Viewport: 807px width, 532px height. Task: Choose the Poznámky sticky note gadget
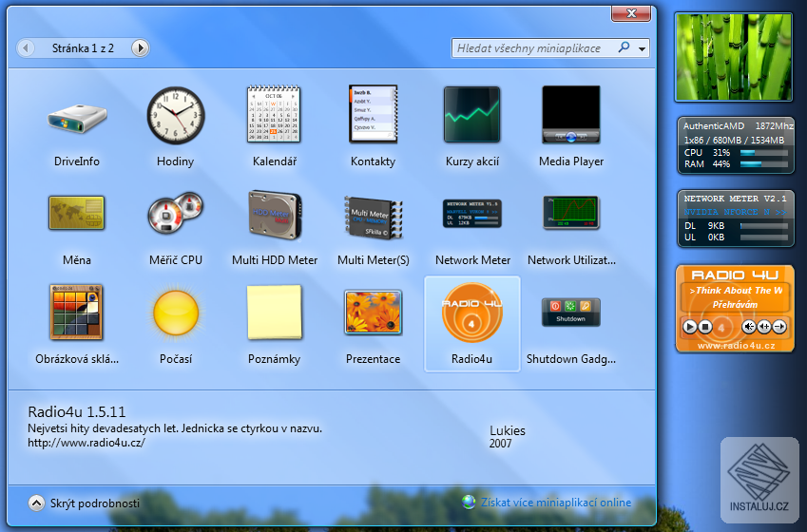coord(274,313)
